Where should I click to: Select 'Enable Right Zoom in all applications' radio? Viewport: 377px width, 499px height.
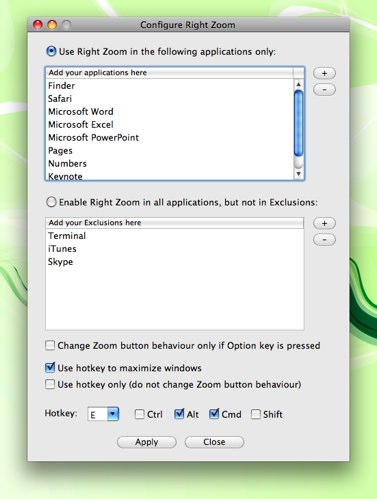[51, 202]
